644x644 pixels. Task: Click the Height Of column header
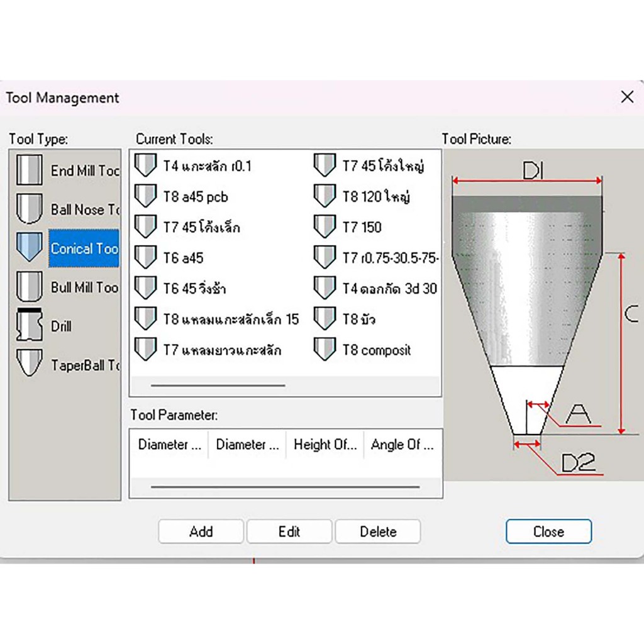325,445
